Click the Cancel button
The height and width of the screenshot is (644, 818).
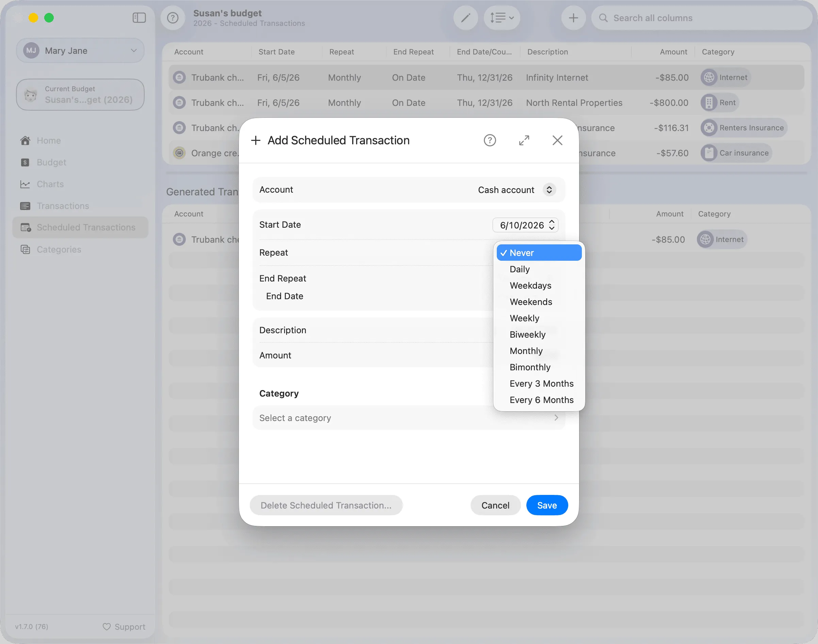(495, 505)
